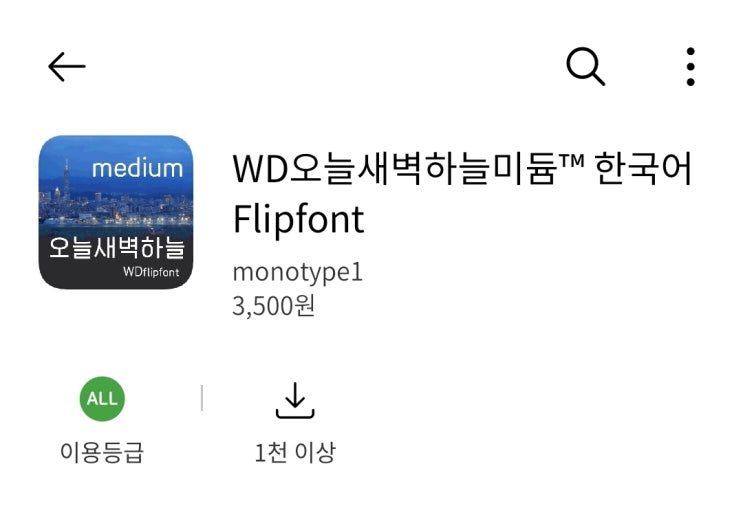This screenshot has width=743, height=506.
Task: Open search with the magnifying glass
Action: tap(586, 66)
